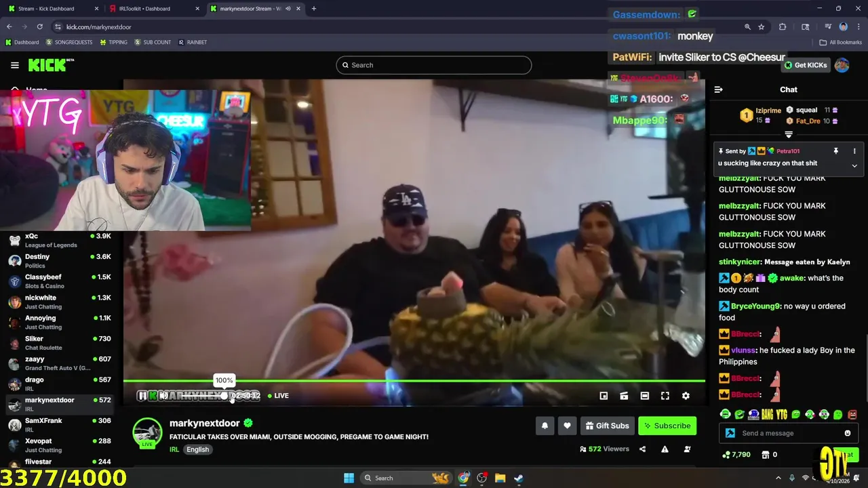Enter fullscreen video mode
868x488 pixels.
click(x=665, y=396)
